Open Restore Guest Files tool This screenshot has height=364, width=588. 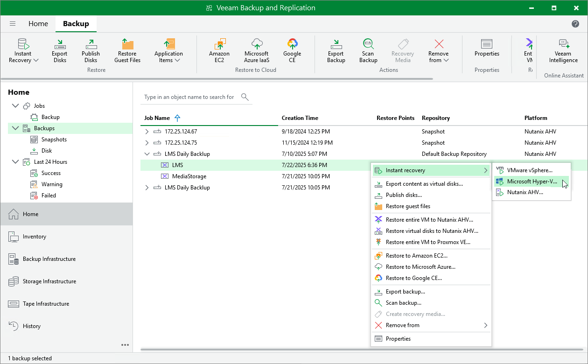point(127,49)
